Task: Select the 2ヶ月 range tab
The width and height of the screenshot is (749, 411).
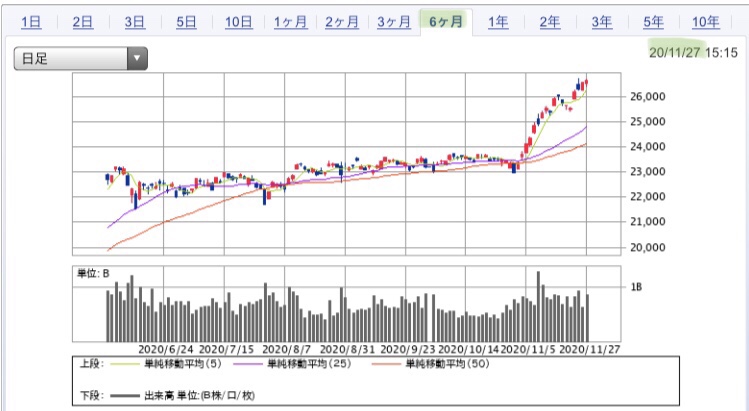Action: tap(341, 22)
